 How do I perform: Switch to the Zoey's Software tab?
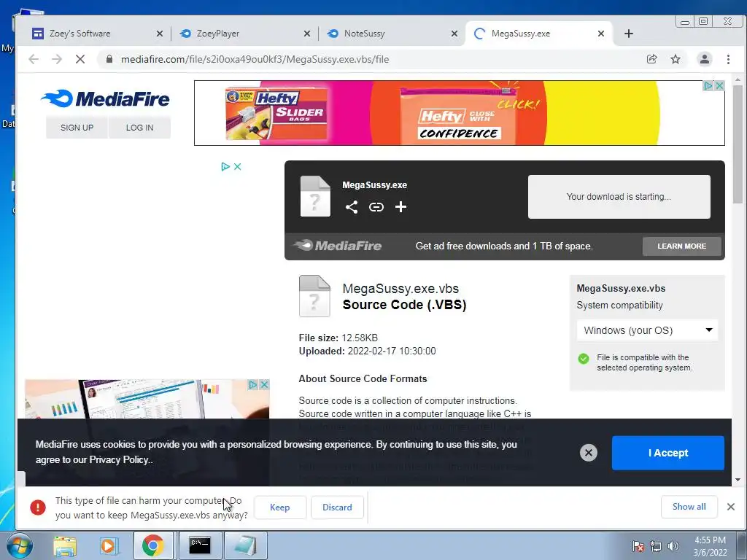pyautogui.click(x=98, y=34)
